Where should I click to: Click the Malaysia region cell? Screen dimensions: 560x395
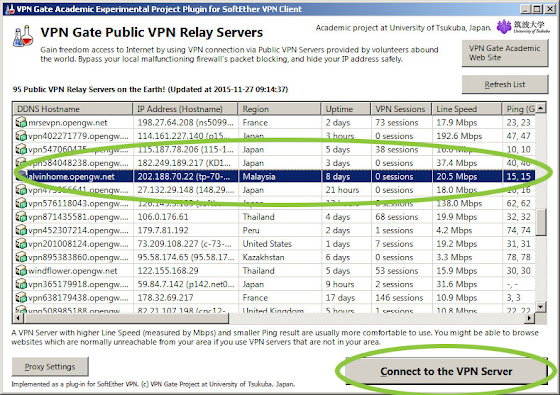259,176
